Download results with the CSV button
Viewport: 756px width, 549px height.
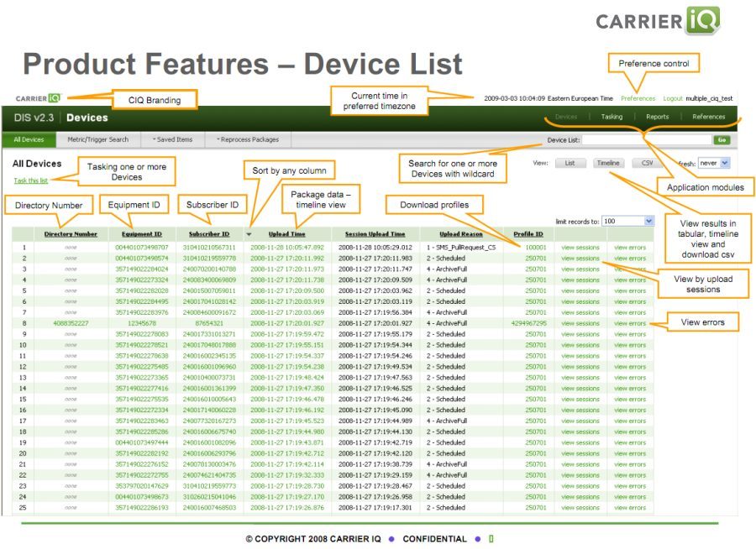click(x=647, y=163)
